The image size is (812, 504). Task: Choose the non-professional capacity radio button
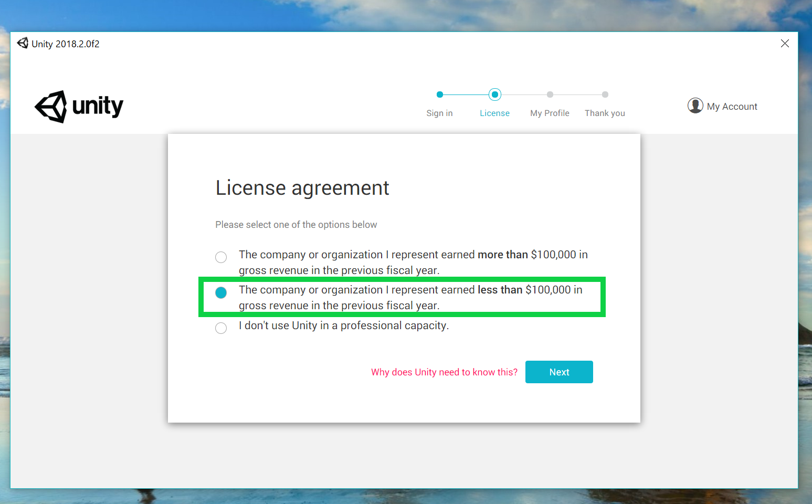click(x=221, y=328)
